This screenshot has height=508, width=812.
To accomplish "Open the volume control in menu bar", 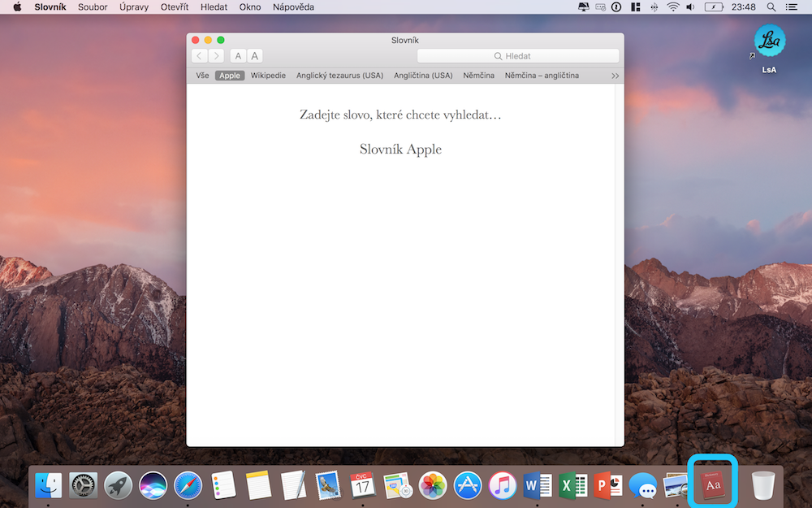I will point(690,7).
